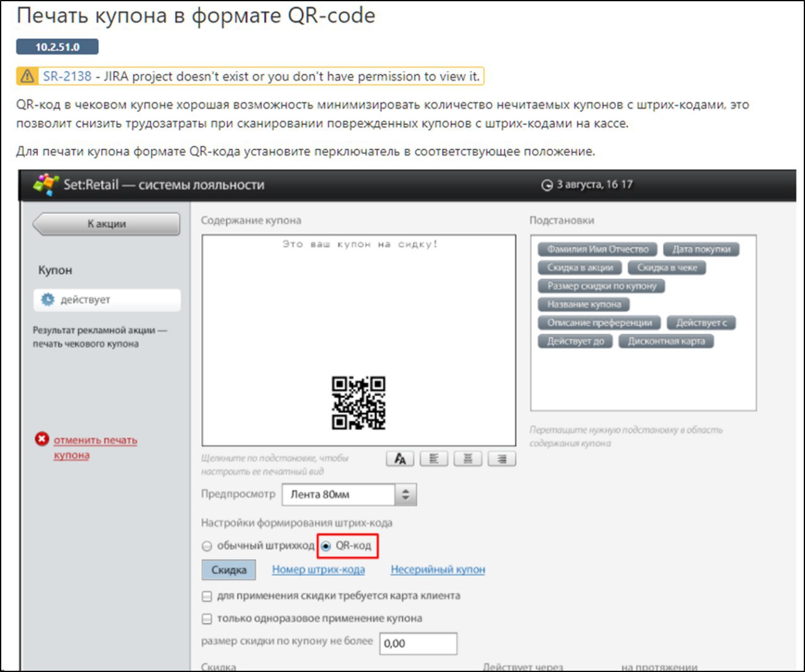The image size is (805, 672).
Task: Click the Описание преференции substitution tag
Action: (x=599, y=323)
